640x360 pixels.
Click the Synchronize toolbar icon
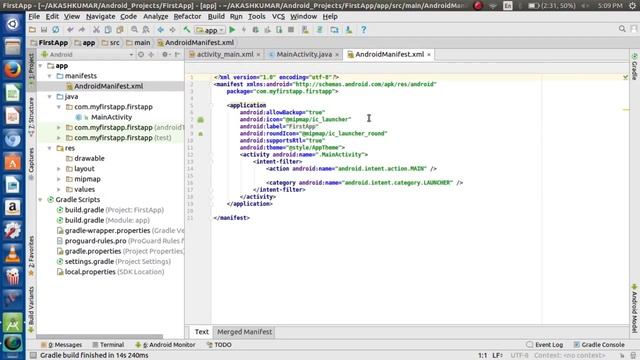pos(56,29)
